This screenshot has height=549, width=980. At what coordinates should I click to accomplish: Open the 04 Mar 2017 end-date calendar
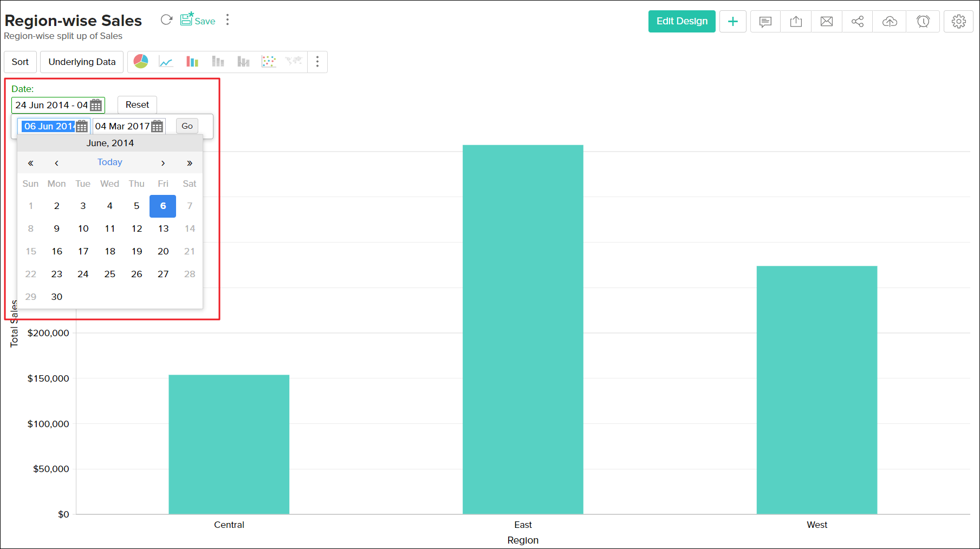pos(157,126)
